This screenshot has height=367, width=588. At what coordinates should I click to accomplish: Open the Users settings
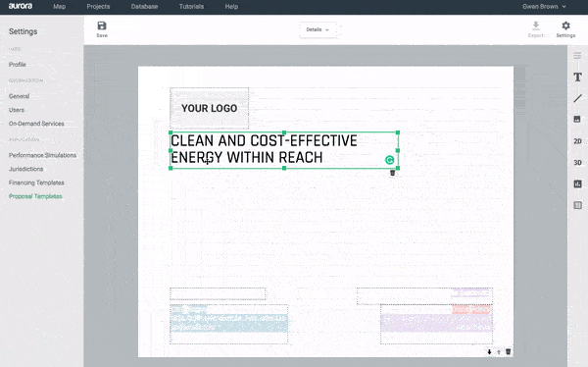[x=17, y=110]
